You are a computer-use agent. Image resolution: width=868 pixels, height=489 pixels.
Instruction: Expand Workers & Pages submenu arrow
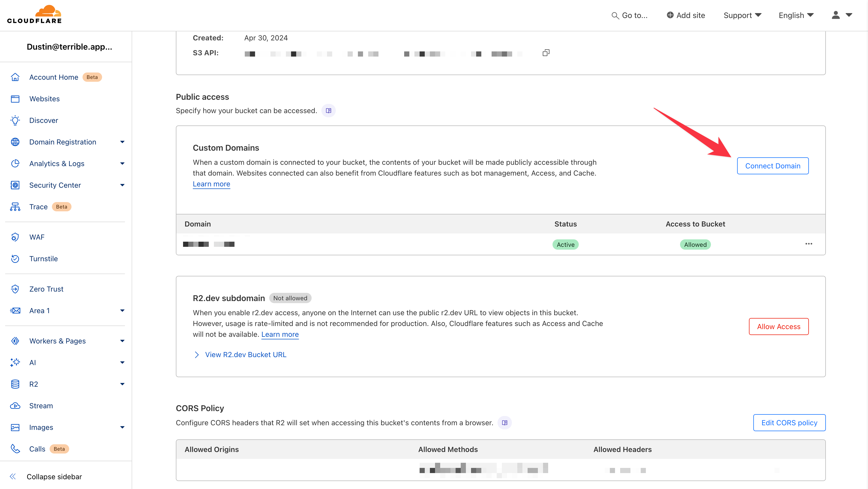click(x=122, y=341)
